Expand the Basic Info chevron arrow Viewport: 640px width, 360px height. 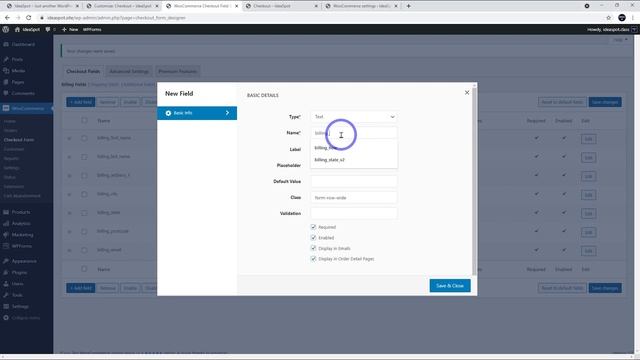point(227,113)
